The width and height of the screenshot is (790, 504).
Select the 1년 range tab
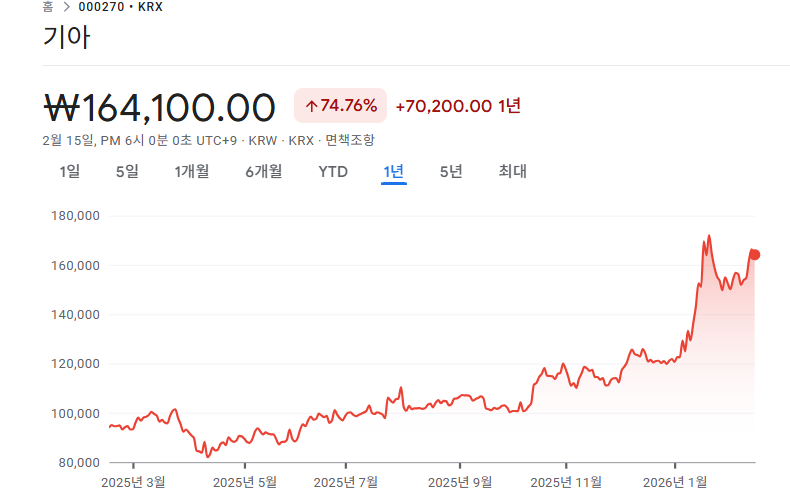pyautogui.click(x=393, y=171)
